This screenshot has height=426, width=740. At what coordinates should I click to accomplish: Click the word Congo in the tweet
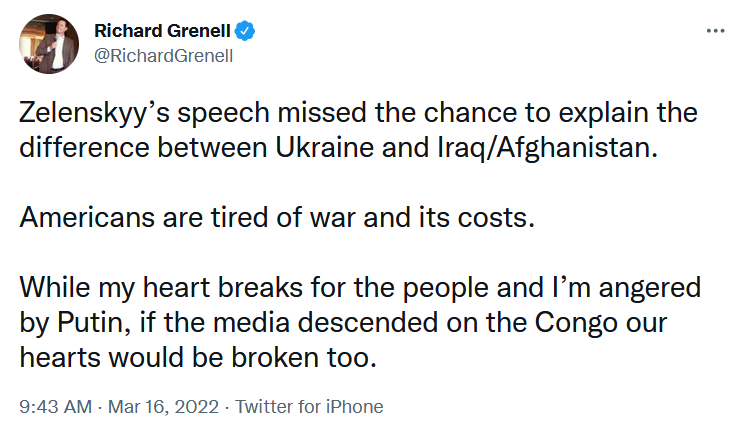tap(576, 324)
